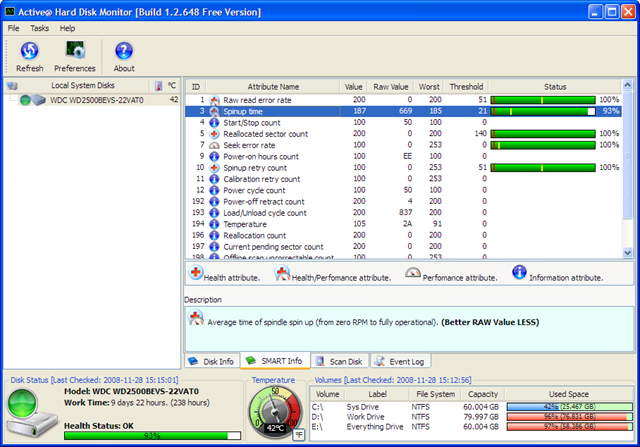Click the Temperature raw value 2A
The image size is (640, 447).
[x=407, y=224]
